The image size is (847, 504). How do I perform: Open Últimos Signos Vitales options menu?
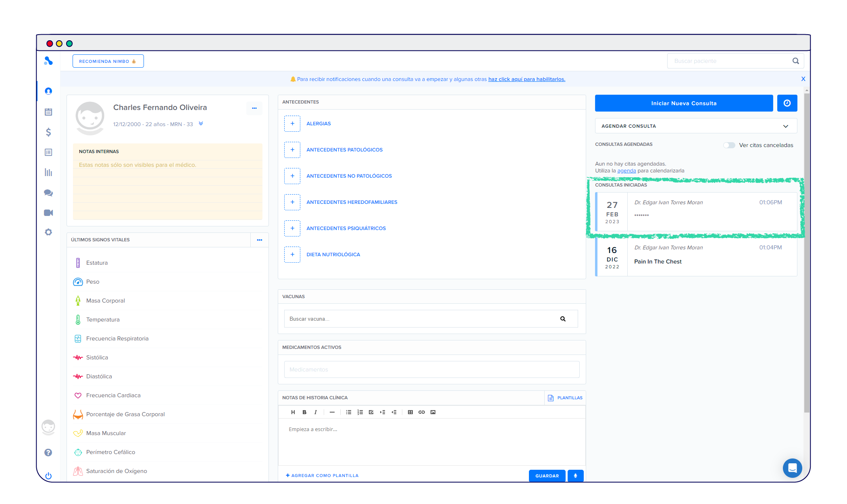260,240
